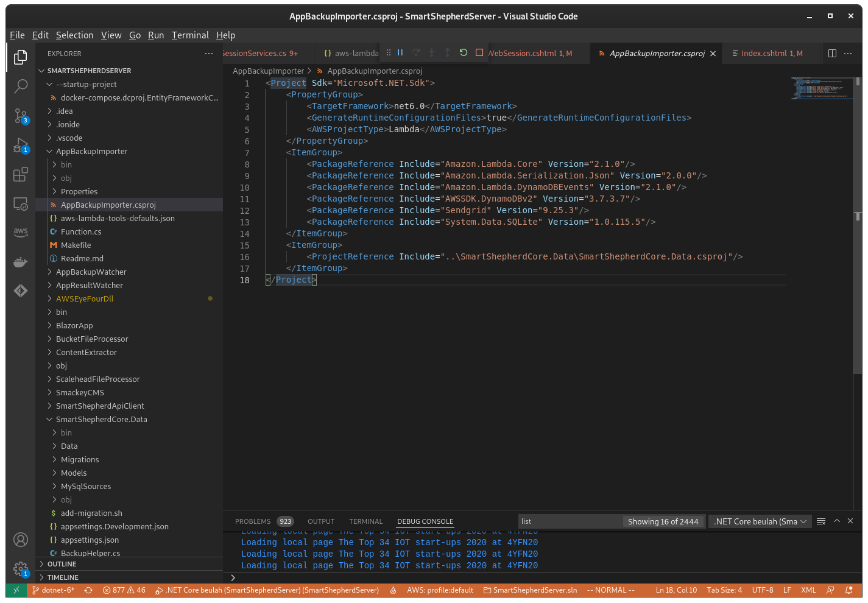Synchronize changes icon in status bar

[x=88, y=590]
